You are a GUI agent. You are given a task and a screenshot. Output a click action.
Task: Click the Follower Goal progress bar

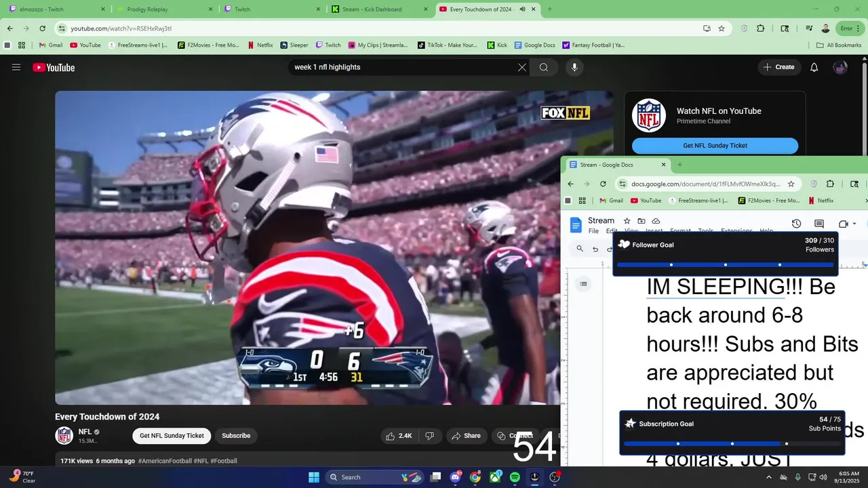tap(726, 265)
